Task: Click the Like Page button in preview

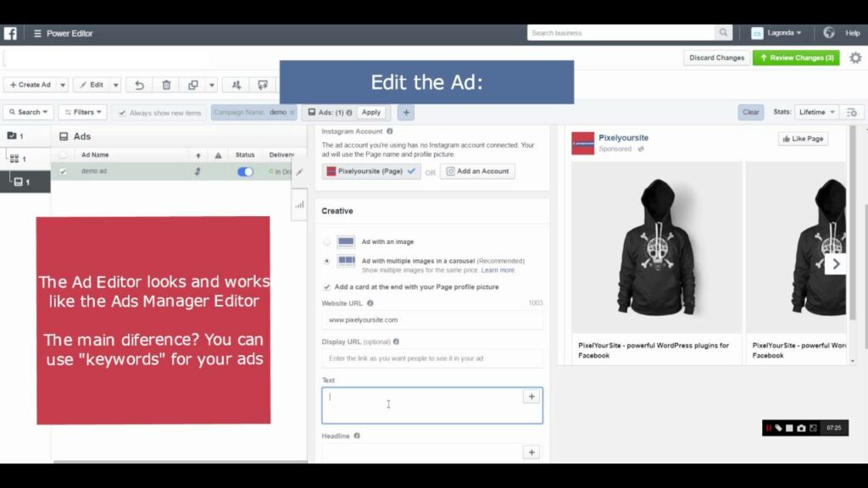Action: [803, 139]
